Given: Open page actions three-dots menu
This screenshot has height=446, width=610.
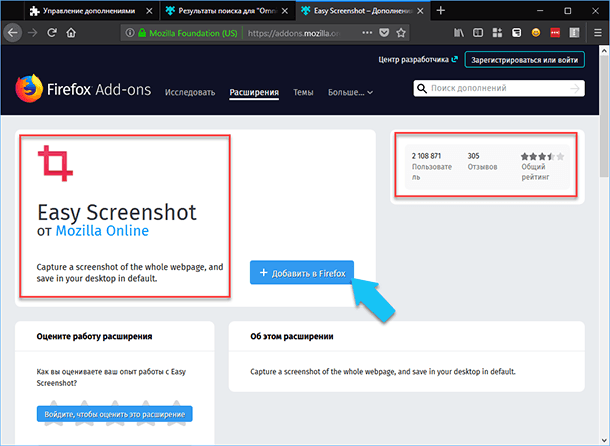Looking at the screenshot, I should tap(367, 33).
